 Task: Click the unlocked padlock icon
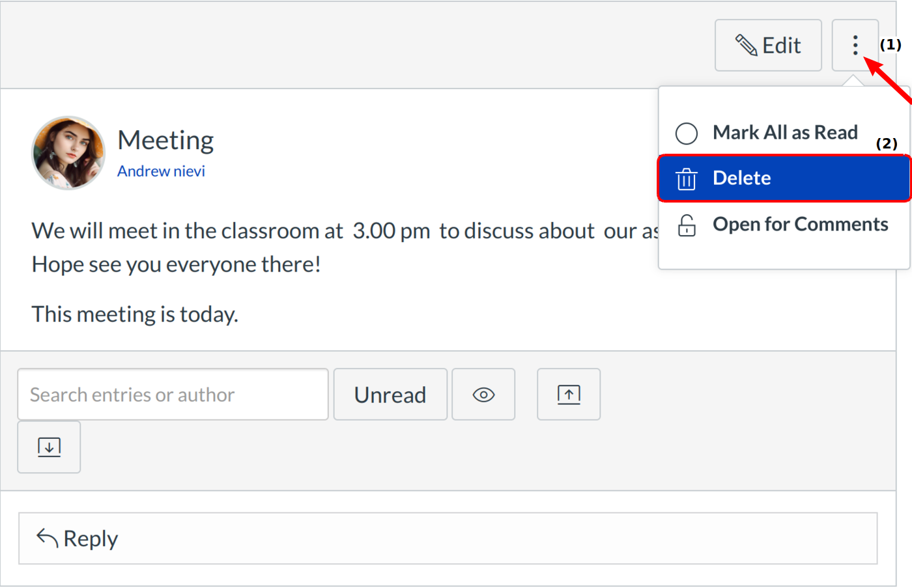click(x=687, y=225)
